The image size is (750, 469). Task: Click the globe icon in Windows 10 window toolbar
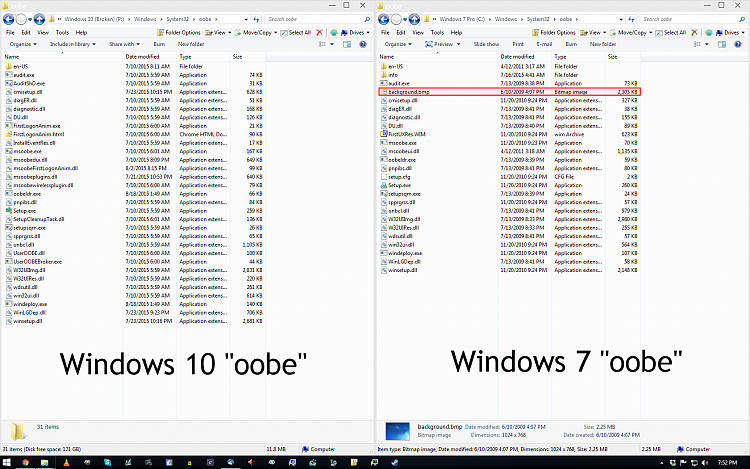pos(333,33)
